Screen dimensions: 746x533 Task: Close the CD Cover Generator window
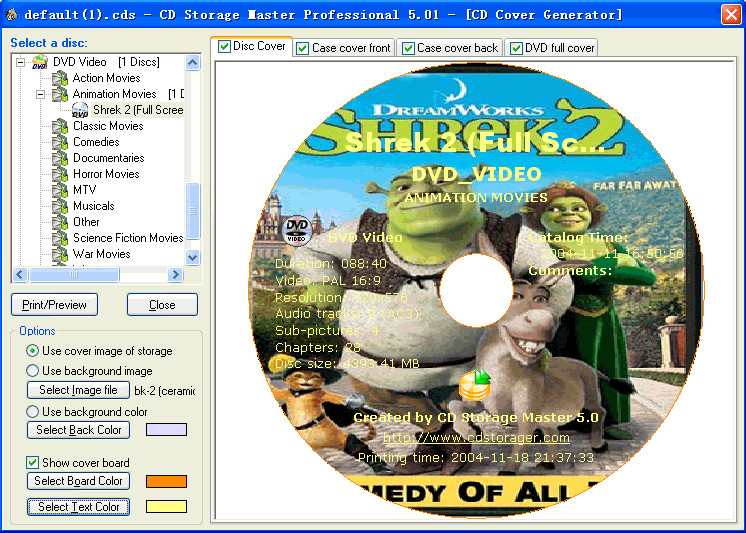tap(731, 14)
